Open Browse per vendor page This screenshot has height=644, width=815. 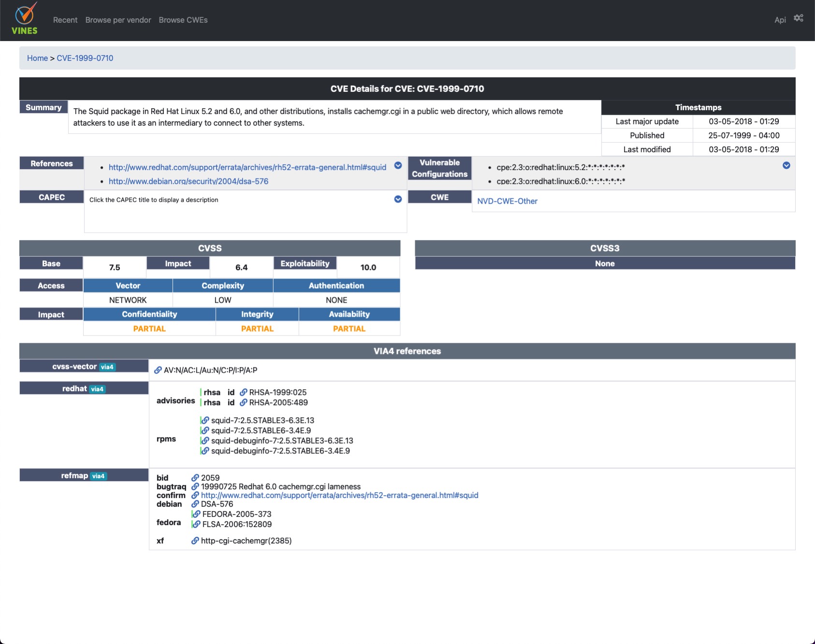coord(118,20)
